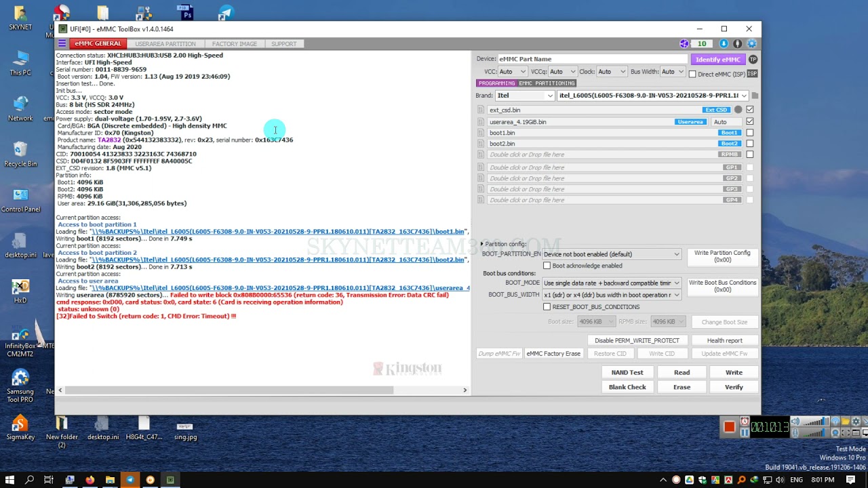Screen dimensions: 868x488
Task: Open Task View on the taskbar
Action: (x=49, y=480)
